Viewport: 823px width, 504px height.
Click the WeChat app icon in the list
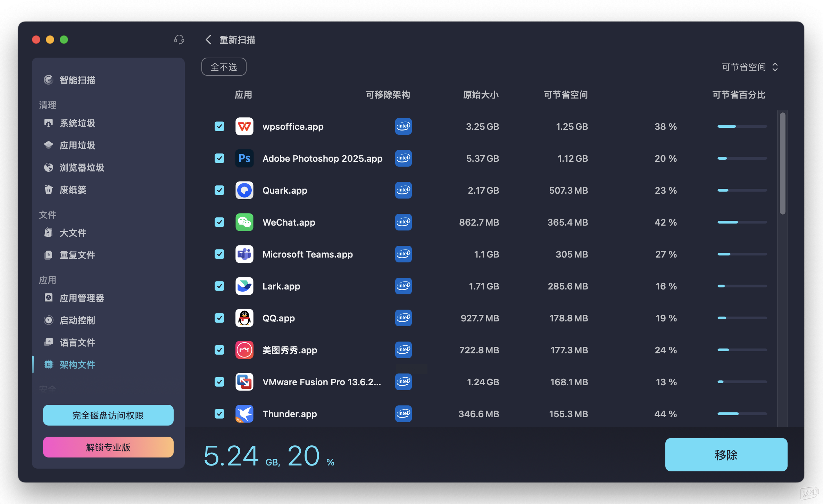tap(244, 222)
